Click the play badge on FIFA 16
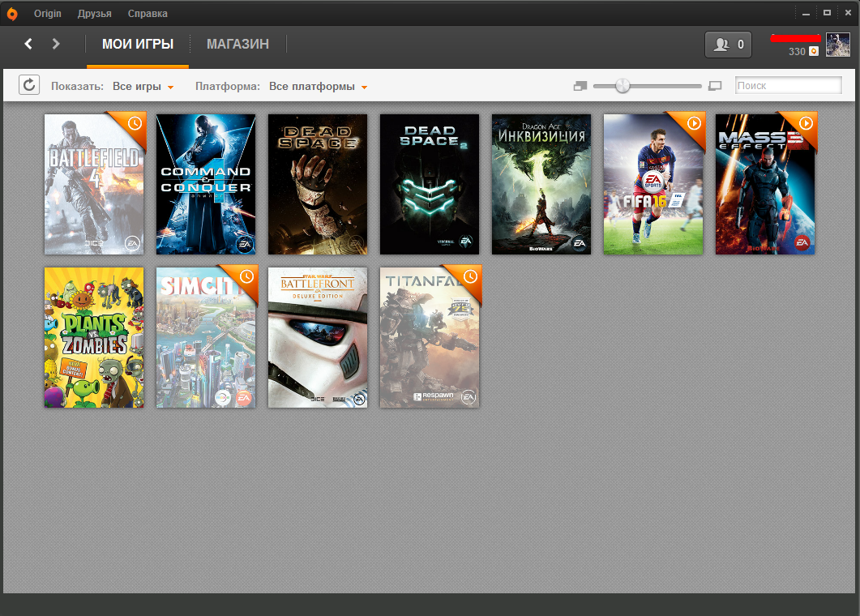The height and width of the screenshot is (616, 860). (x=694, y=123)
